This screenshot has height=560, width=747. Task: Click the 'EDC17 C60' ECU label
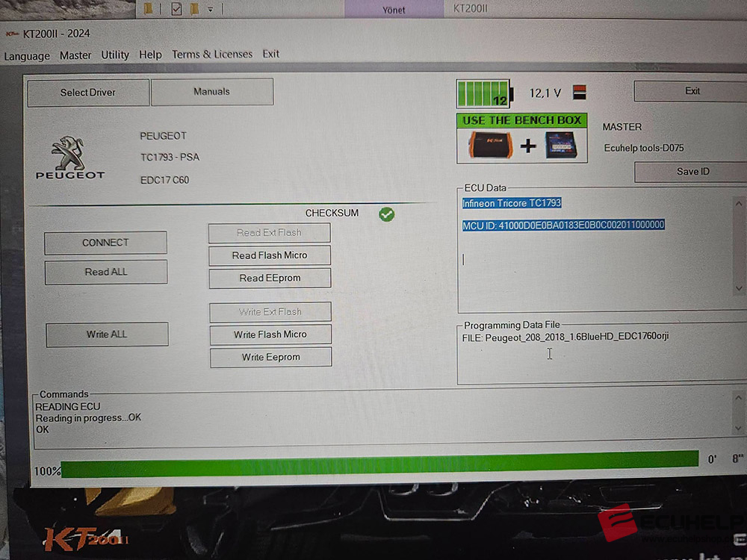point(164,180)
